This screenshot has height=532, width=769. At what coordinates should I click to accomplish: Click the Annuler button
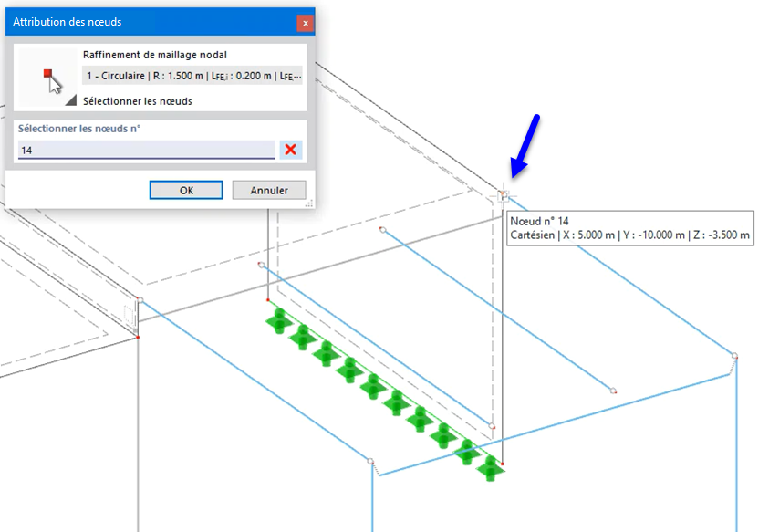click(x=269, y=190)
